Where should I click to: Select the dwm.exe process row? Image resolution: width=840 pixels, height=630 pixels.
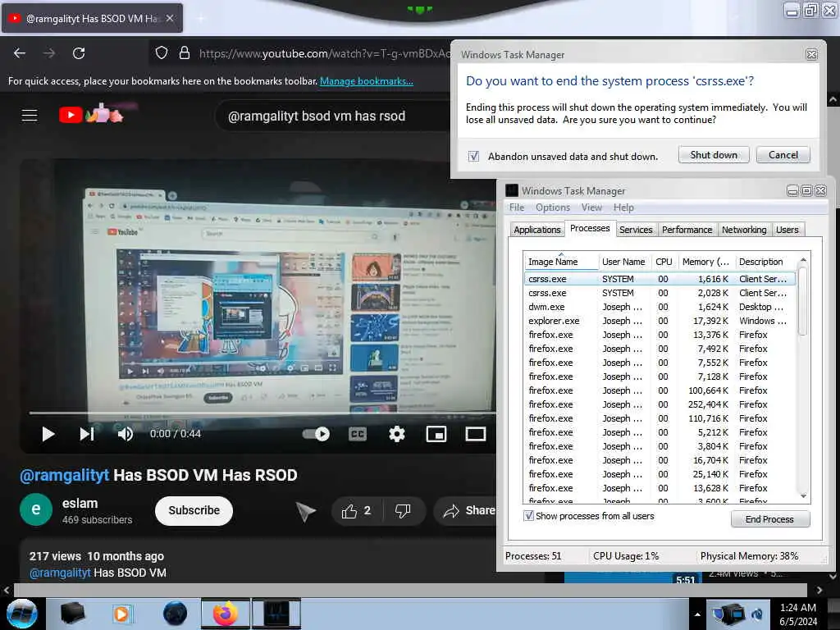pos(660,307)
